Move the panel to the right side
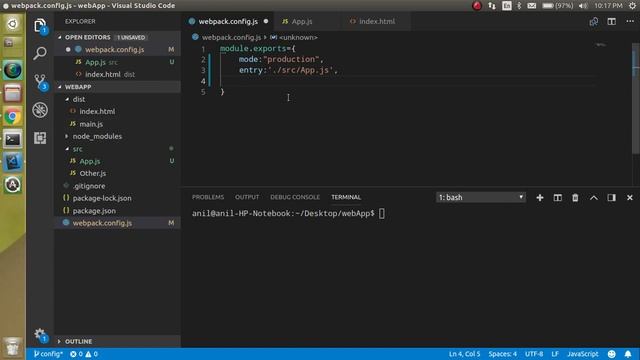The width and height of the screenshot is (640, 360). [611, 198]
